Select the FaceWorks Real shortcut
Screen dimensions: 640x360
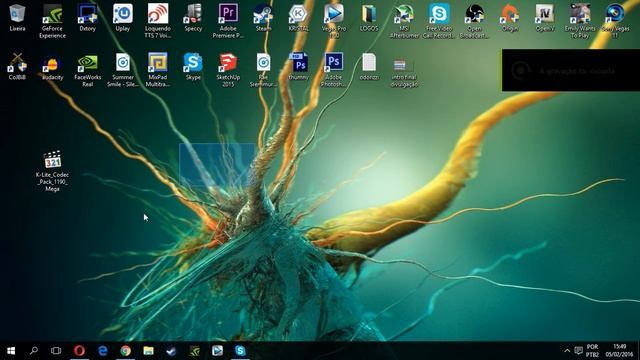[87, 70]
